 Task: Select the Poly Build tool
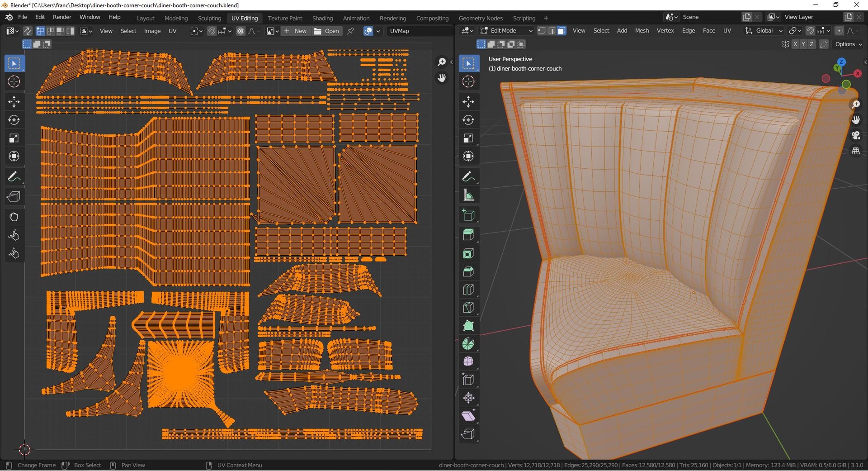coord(468,326)
